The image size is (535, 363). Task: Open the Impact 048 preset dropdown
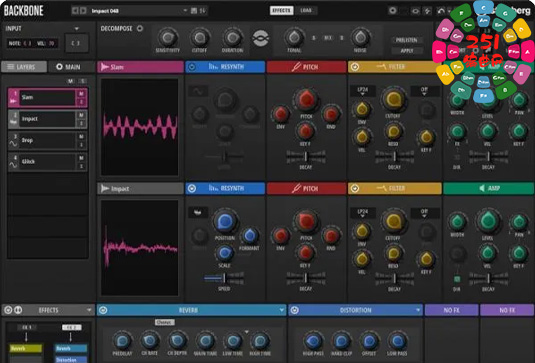point(185,11)
